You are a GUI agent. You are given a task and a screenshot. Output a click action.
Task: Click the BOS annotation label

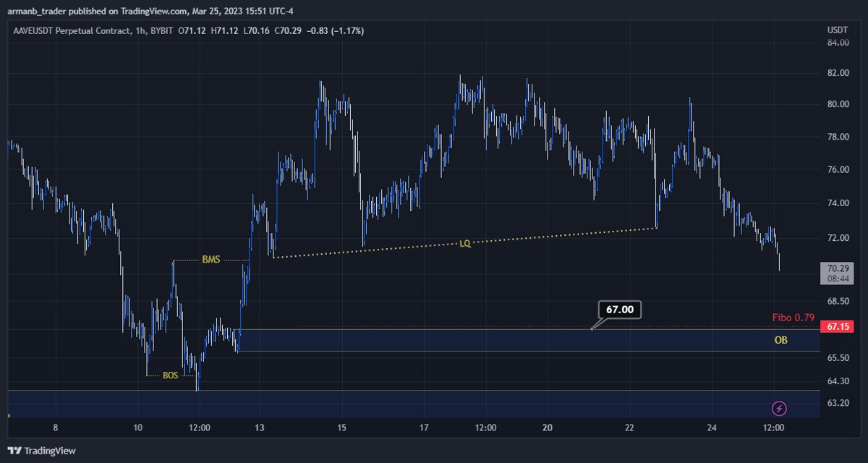coord(170,375)
